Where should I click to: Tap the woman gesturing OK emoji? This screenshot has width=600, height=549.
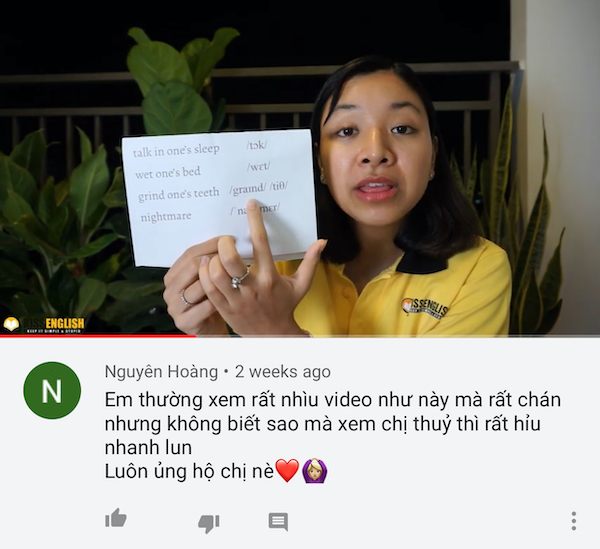[315, 471]
